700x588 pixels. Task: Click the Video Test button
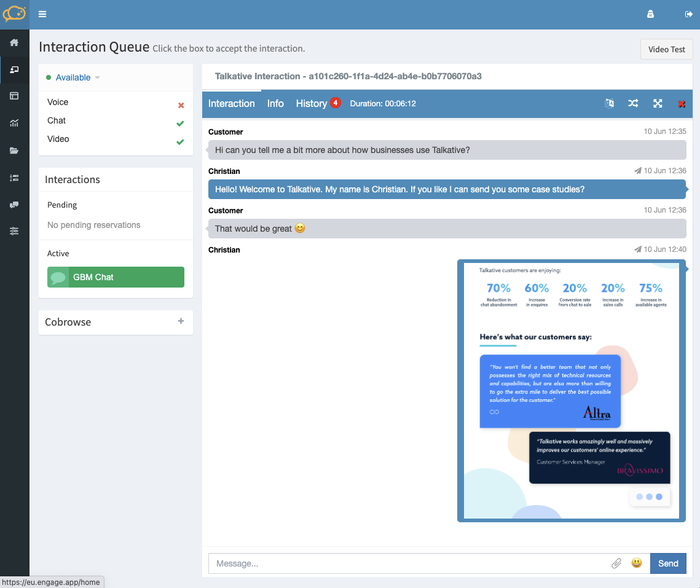tap(667, 50)
